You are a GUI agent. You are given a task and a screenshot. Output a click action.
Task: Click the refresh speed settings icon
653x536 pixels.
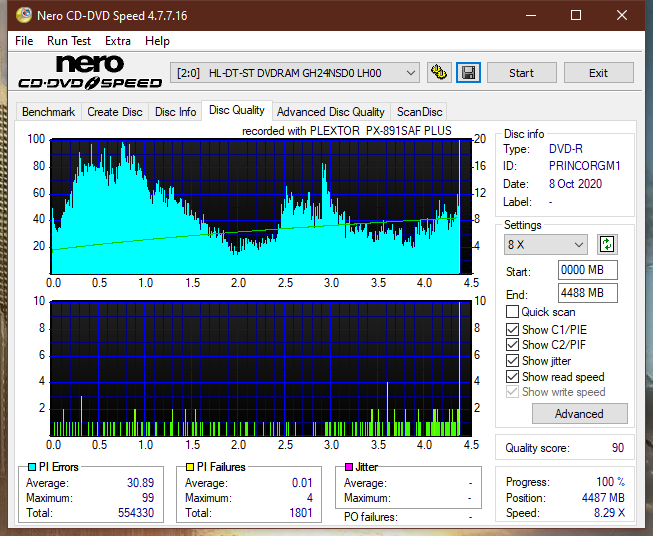pyautogui.click(x=607, y=244)
